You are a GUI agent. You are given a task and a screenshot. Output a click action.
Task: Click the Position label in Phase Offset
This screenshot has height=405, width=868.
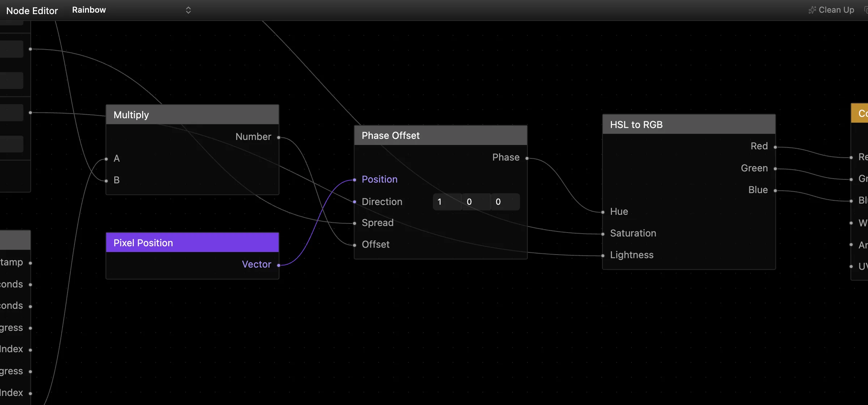(x=379, y=179)
